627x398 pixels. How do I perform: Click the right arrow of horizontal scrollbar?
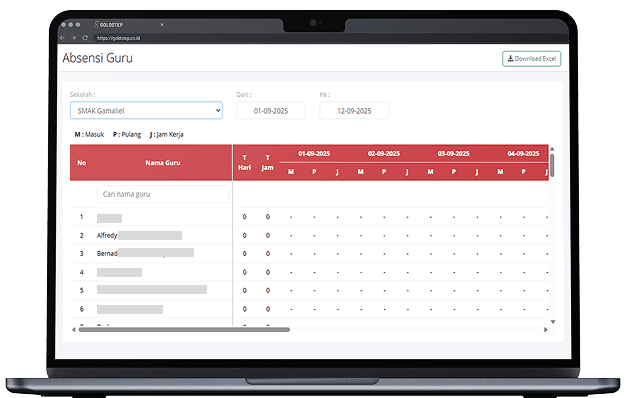pos(546,330)
